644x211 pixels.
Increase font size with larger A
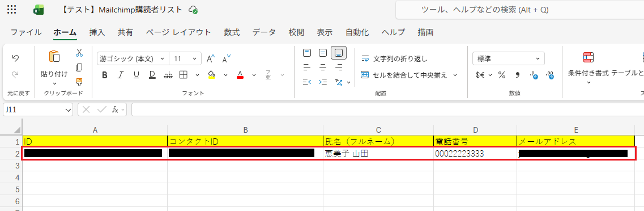pos(210,59)
